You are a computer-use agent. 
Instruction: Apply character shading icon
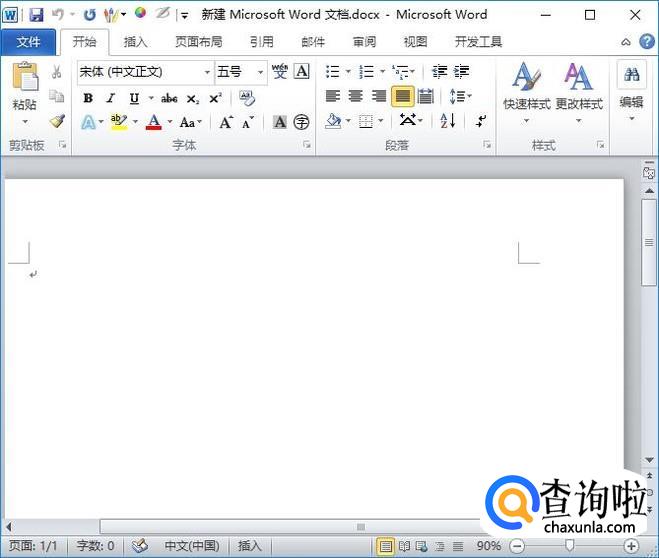(279, 122)
